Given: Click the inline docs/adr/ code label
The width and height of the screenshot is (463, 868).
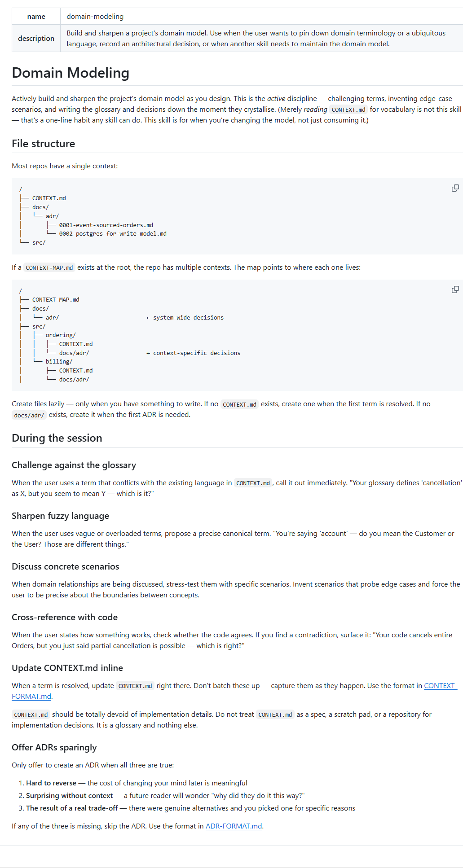Looking at the screenshot, I should pos(29,415).
